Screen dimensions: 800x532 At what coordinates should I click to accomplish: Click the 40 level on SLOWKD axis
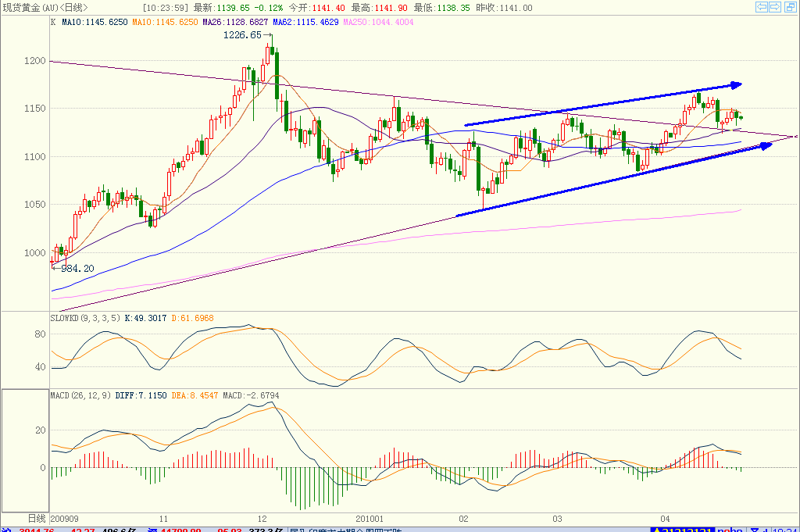pos(40,366)
